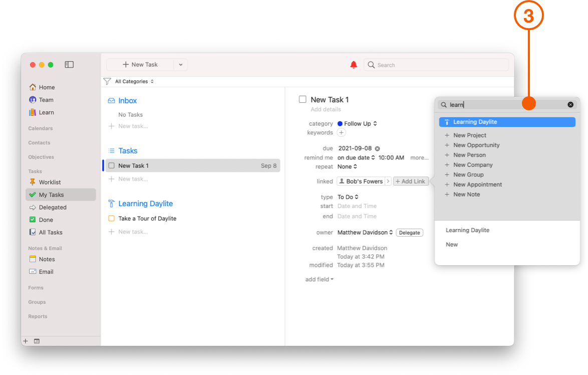588x375 pixels.
Task: Select My Tasks in sidebar
Action: click(61, 195)
